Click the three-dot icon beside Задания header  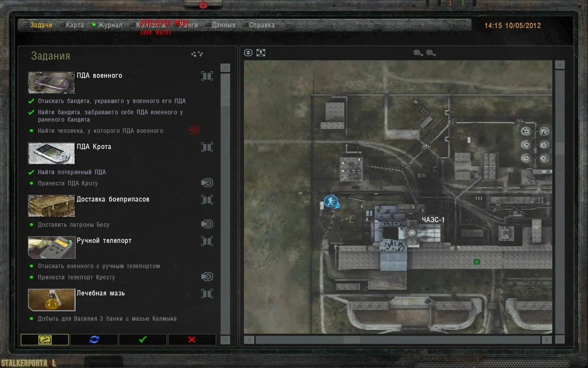tap(197, 54)
